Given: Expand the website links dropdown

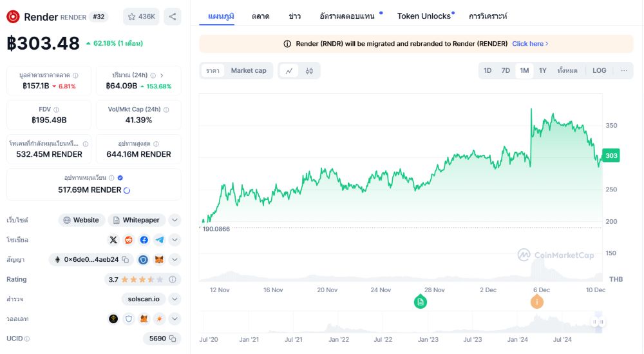Looking at the screenshot, I should [175, 220].
